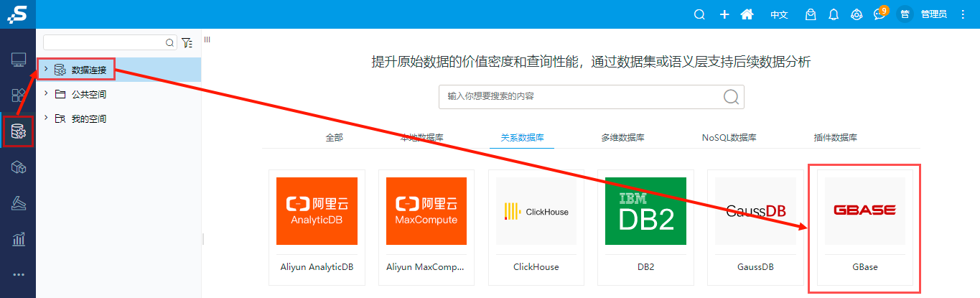Image resolution: width=980 pixels, height=298 pixels.
Task: Click the top bar search magnifier icon
Action: click(699, 14)
